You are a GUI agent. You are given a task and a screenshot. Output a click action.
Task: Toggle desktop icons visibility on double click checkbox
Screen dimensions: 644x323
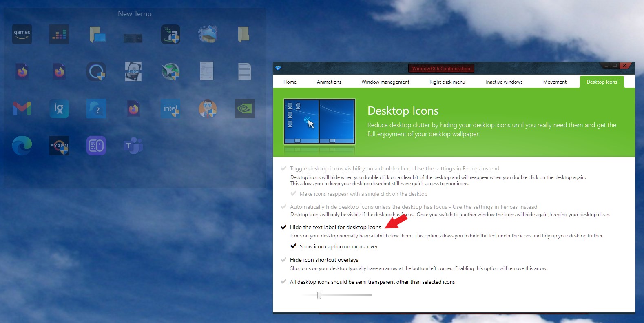point(283,168)
